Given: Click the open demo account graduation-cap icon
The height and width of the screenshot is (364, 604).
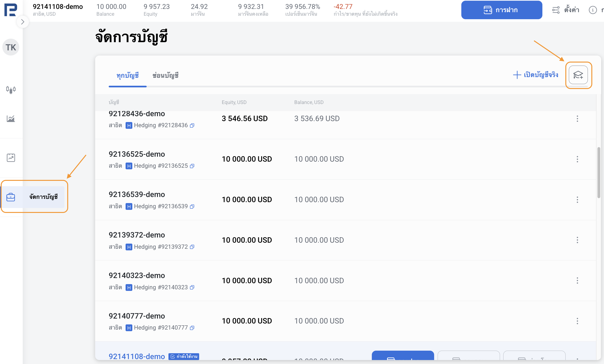Looking at the screenshot, I should [578, 75].
